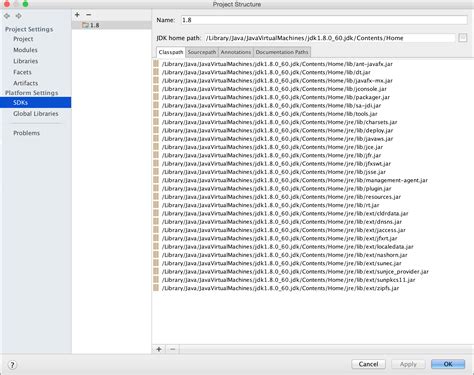Select the jce.jar classpath entry
474x375 pixels.
tap(272, 147)
